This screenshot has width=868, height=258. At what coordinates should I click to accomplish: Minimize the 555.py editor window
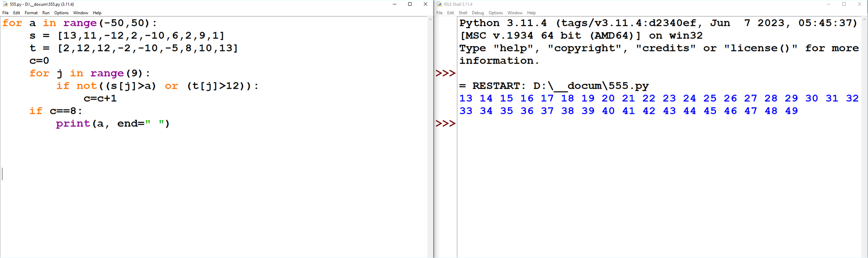394,4
